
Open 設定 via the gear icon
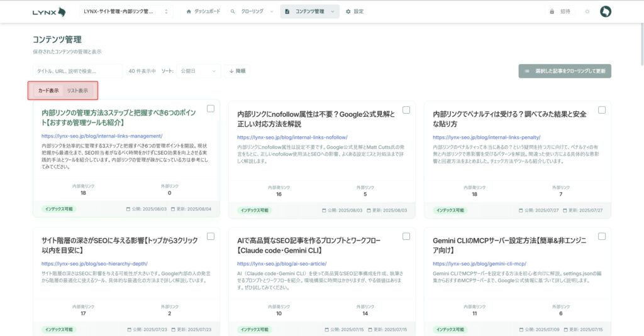click(348, 11)
